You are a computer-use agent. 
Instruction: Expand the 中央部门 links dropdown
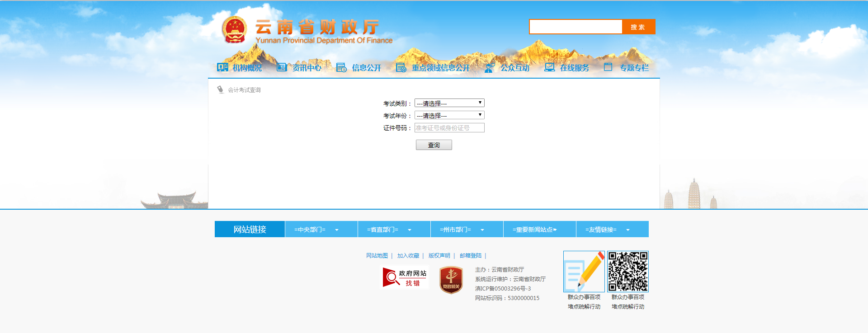[321, 230]
